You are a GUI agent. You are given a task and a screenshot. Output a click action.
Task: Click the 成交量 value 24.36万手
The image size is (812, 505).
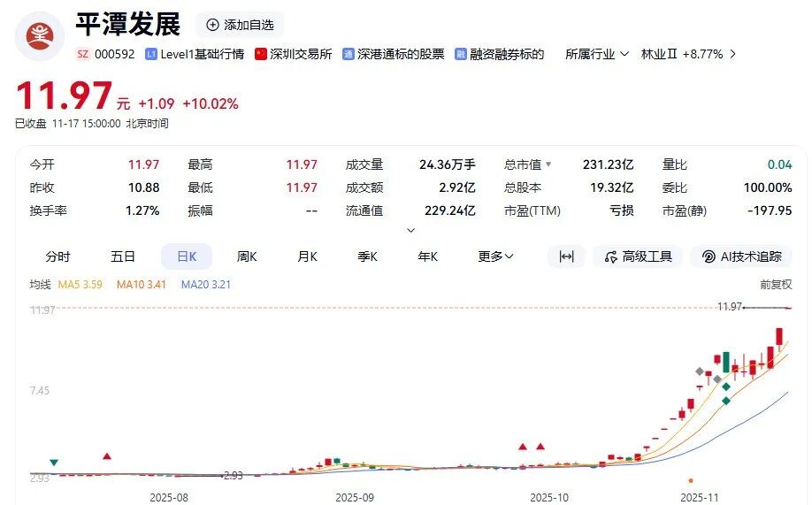coord(448,165)
